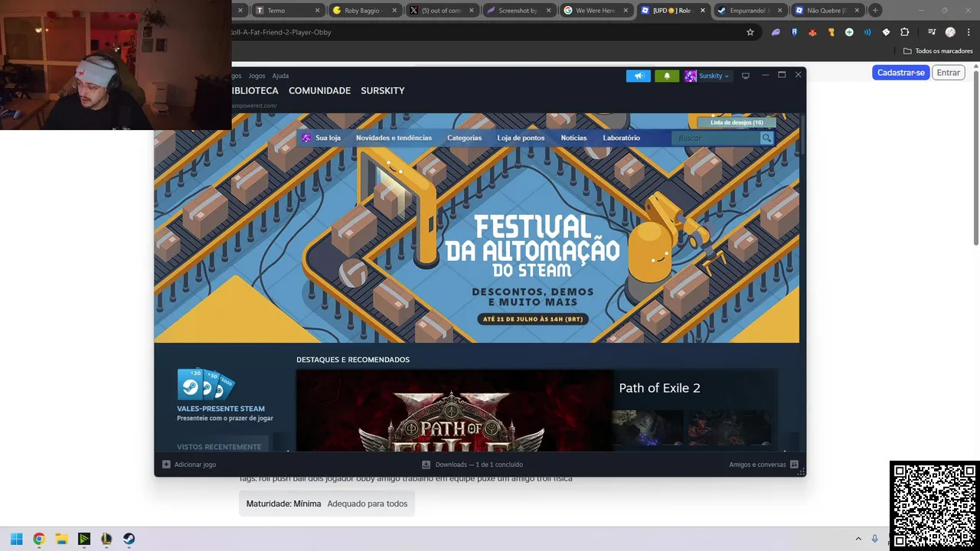Open Chrome profile avatar
980x551 pixels.
950,32
